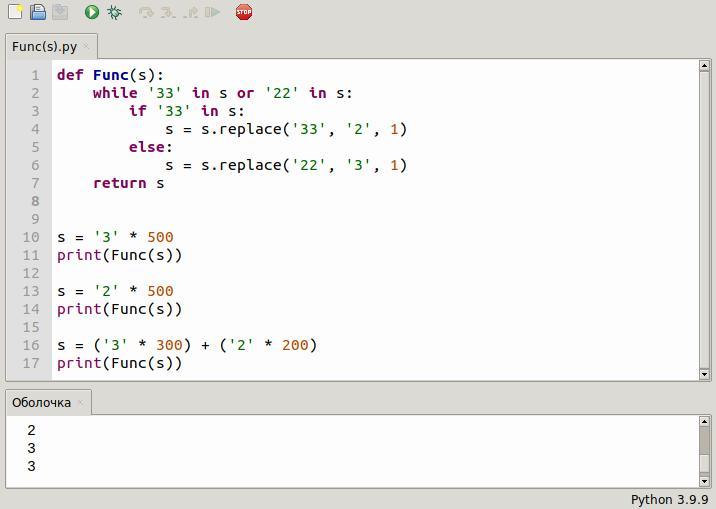Click the shell scrollbar down arrow

705,480
